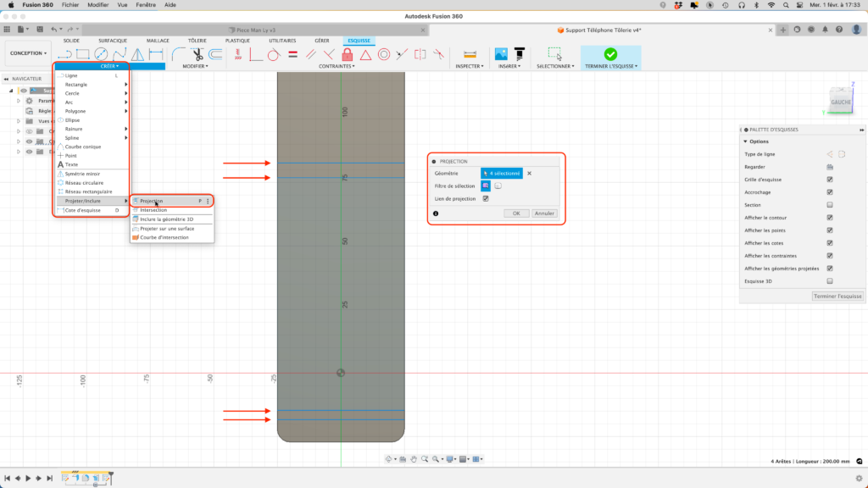Image resolution: width=868 pixels, height=488 pixels.
Task: Select the Offset tool icon
Action: point(215,54)
